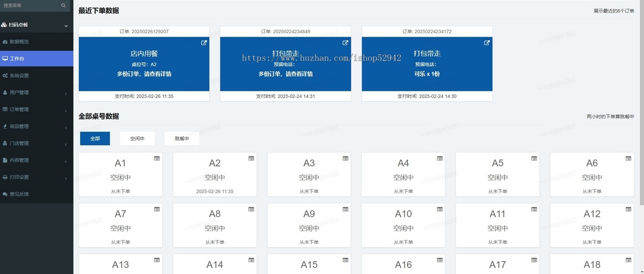Show all tables with 全部 filter
Viewport: 644px width, 274px height.
(x=95, y=138)
